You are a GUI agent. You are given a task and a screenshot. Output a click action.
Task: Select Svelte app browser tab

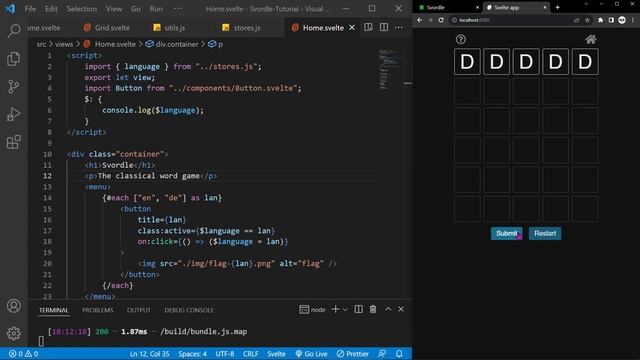[x=517, y=7]
